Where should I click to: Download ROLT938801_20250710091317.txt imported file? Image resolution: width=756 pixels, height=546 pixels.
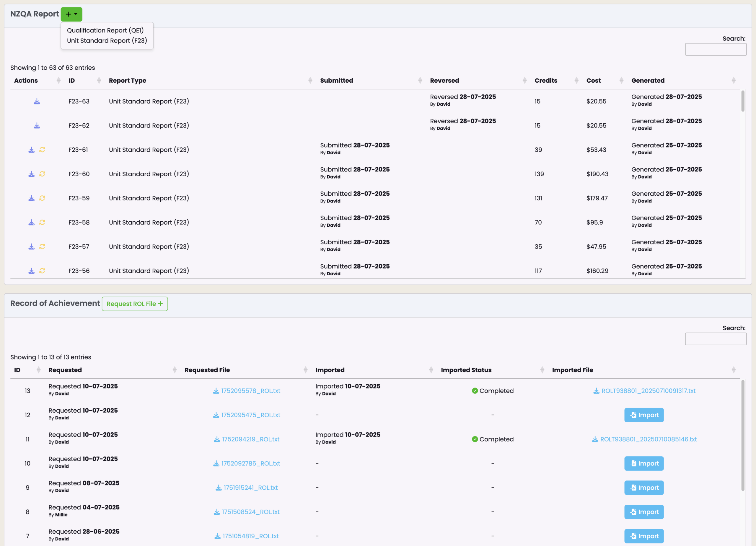pyautogui.click(x=644, y=391)
